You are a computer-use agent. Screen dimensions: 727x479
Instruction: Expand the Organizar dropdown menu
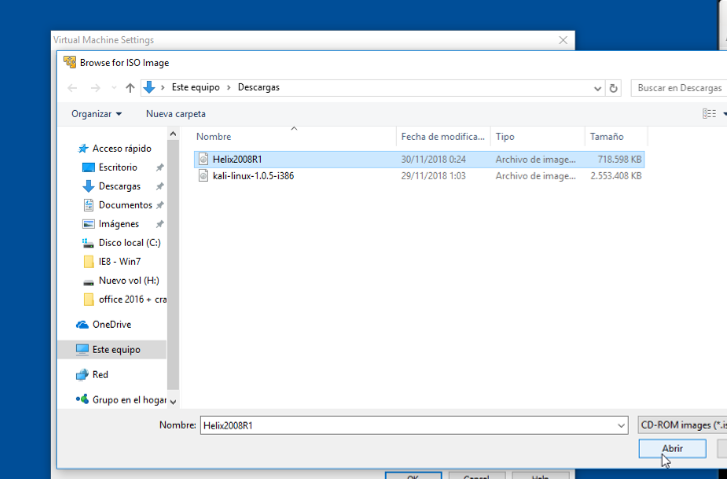pyautogui.click(x=97, y=114)
